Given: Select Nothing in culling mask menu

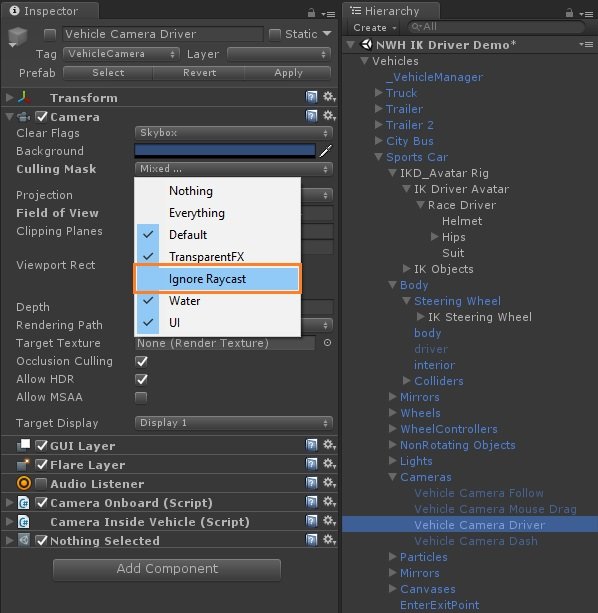Looking at the screenshot, I should tap(218, 191).
